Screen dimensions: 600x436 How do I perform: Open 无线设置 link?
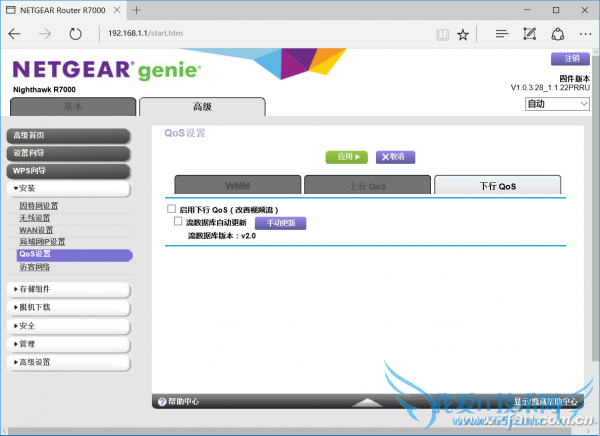[35, 218]
